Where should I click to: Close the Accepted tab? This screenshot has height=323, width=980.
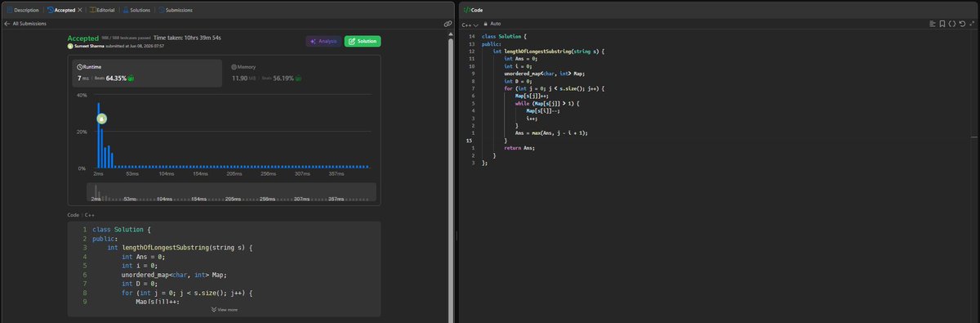click(x=80, y=10)
